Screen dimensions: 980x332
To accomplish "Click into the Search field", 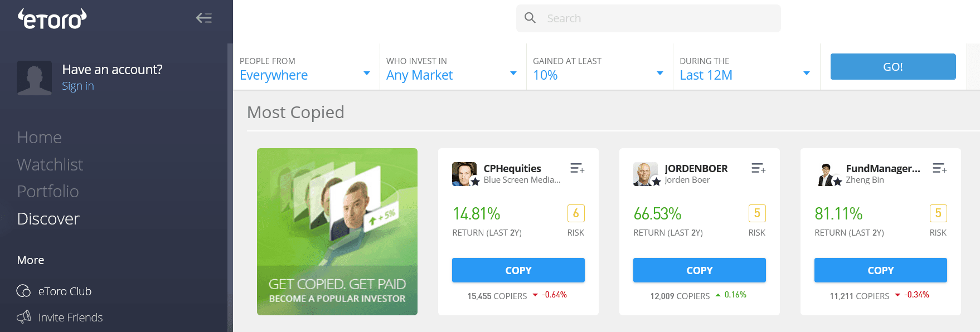I will 658,18.
